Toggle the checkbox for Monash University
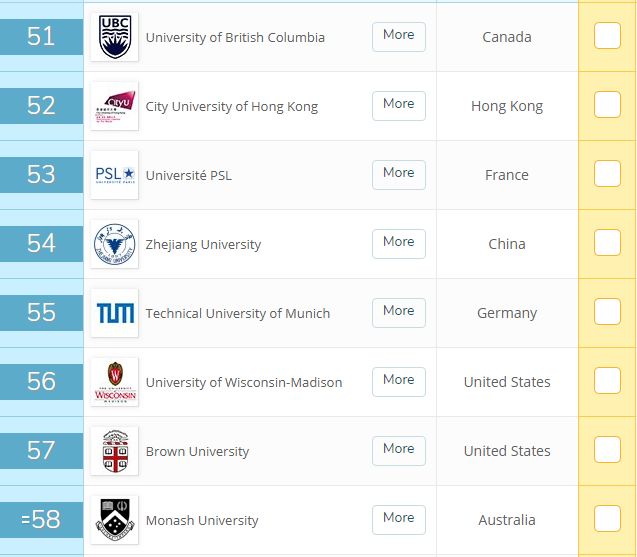 pos(607,519)
